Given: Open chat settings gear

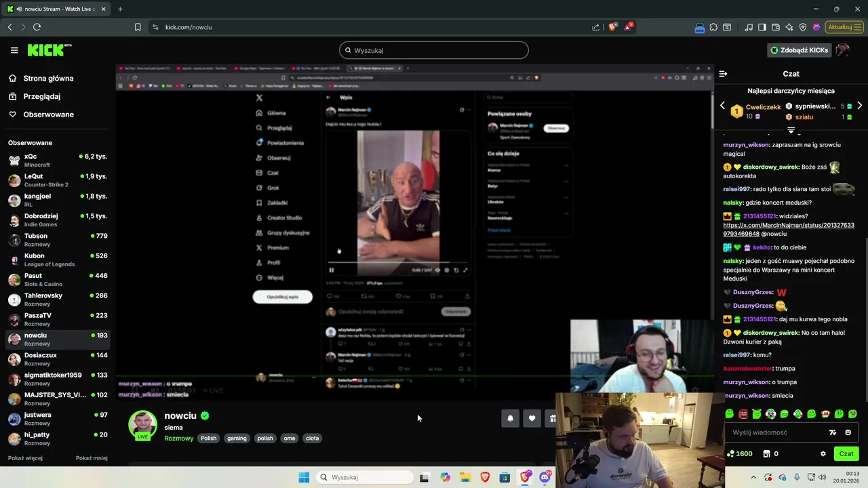Looking at the screenshot, I should (823, 453).
